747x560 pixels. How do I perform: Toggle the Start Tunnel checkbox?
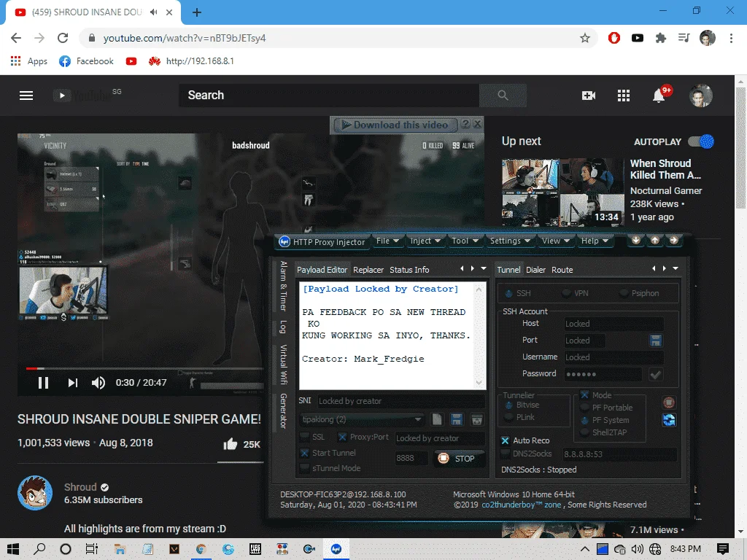304,453
